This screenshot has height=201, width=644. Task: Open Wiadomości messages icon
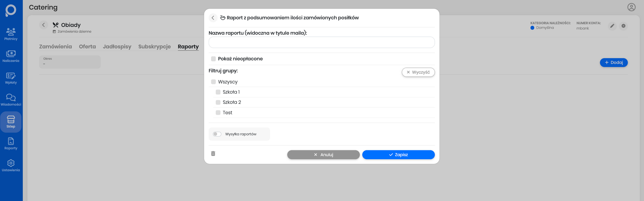click(11, 100)
